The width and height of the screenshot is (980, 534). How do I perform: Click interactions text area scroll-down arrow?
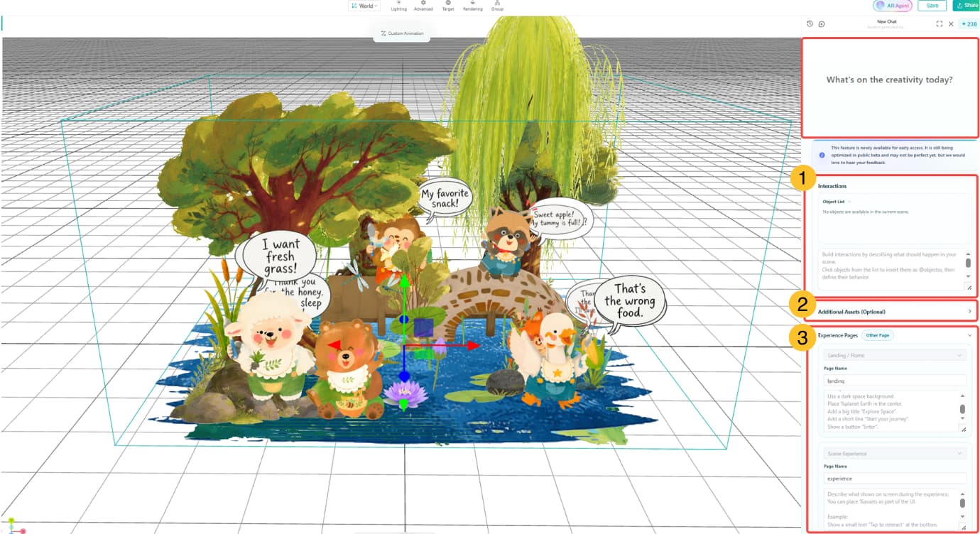tap(968, 277)
